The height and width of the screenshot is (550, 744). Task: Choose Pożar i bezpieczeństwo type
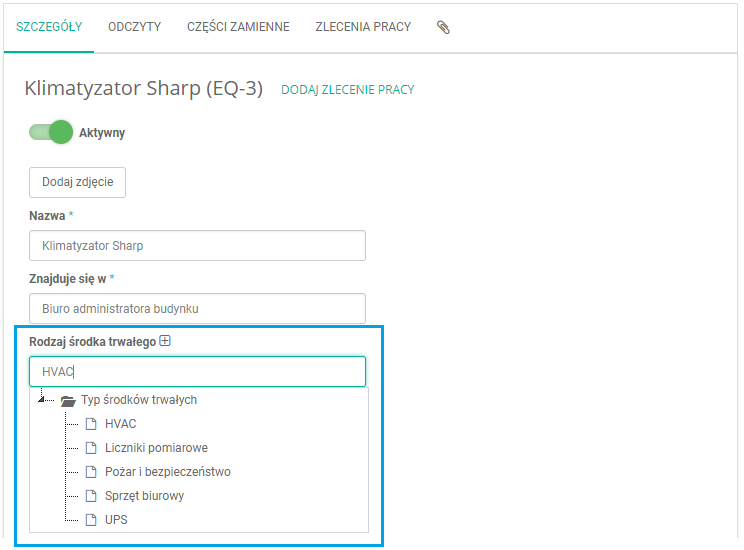[167, 472]
